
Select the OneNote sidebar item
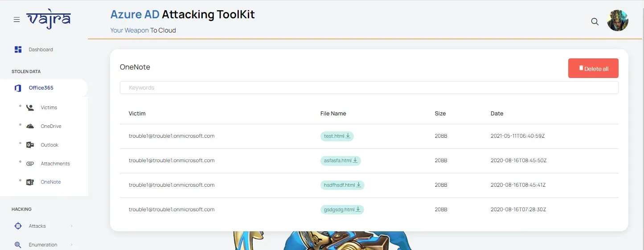pyautogui.click(x=51, y=182)
